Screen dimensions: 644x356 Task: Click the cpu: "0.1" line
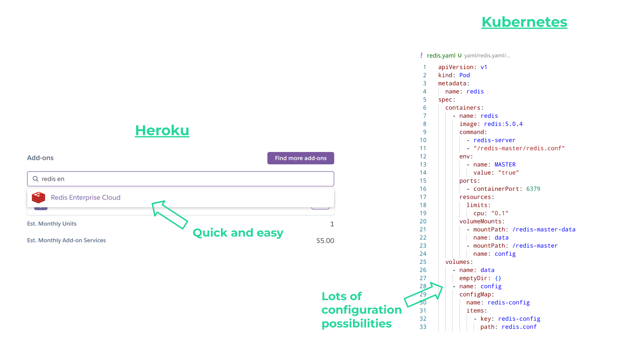[x=491, y=213]
